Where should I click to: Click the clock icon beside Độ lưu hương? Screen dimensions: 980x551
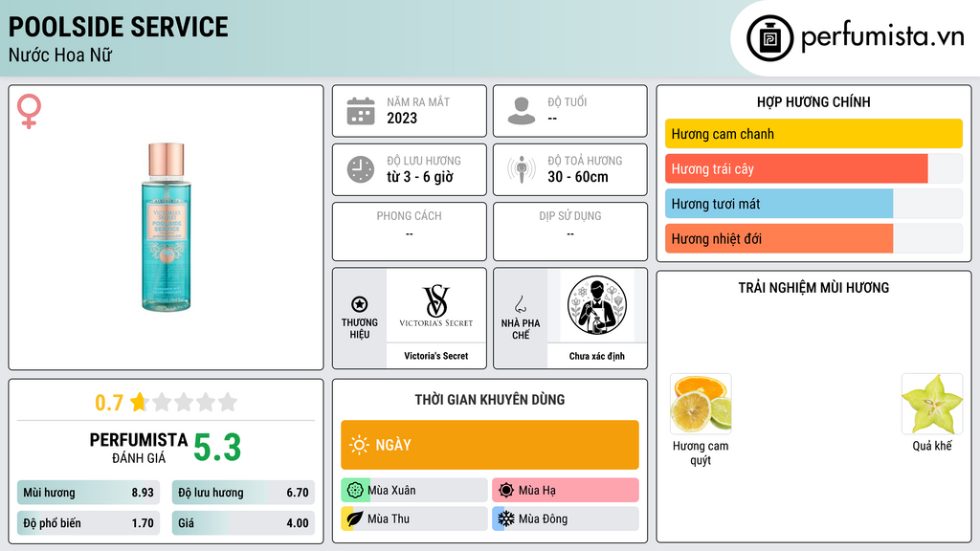point(361,169)
